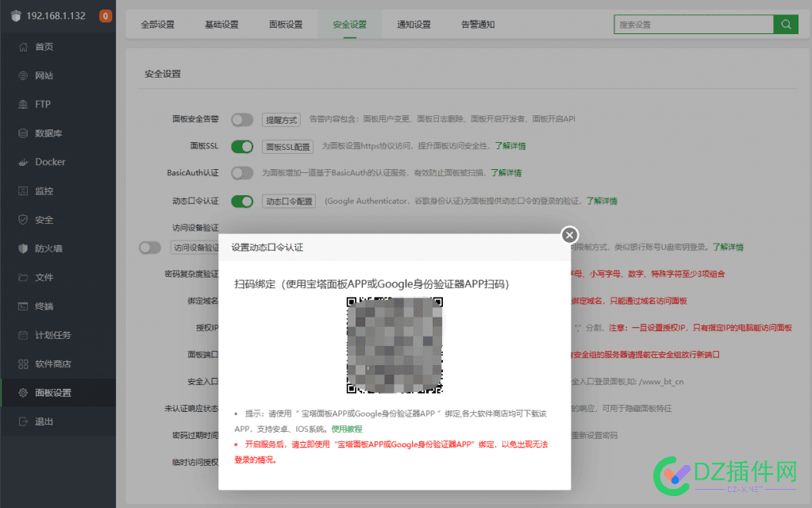Open 数据库 in the sidebar

click(48, 133)
